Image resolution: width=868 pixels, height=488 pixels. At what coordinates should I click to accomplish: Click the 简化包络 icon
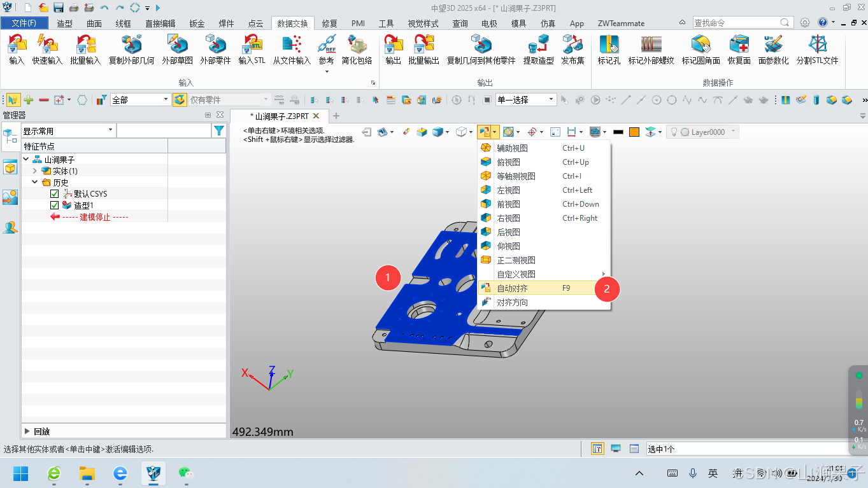pyautogui.click(x=357, y=45)
